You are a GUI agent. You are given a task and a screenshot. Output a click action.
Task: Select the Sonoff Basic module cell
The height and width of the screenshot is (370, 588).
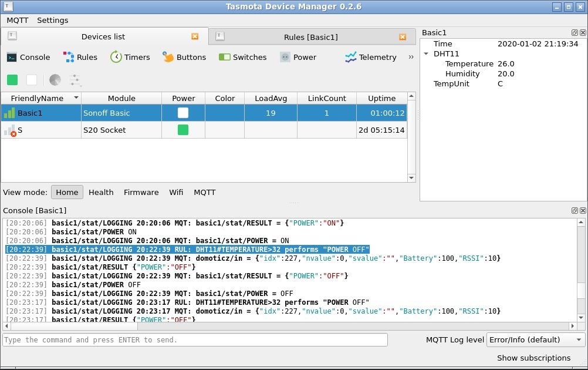click(121, 113)
